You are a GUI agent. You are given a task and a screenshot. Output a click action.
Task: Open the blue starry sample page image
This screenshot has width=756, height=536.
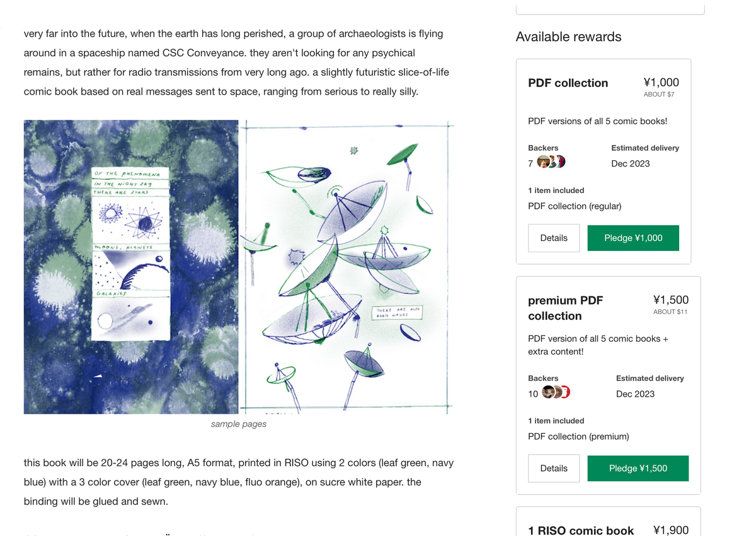(x=131, y=267)
